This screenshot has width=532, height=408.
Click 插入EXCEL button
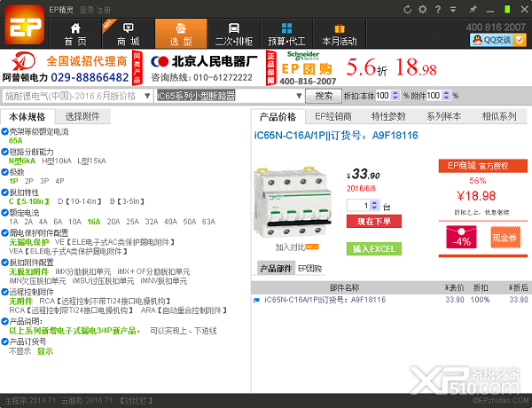[x=374, y=249]
